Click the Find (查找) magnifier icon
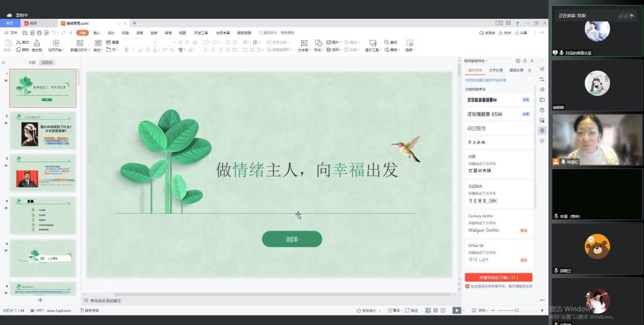644x325 pixels. [386, 43]
